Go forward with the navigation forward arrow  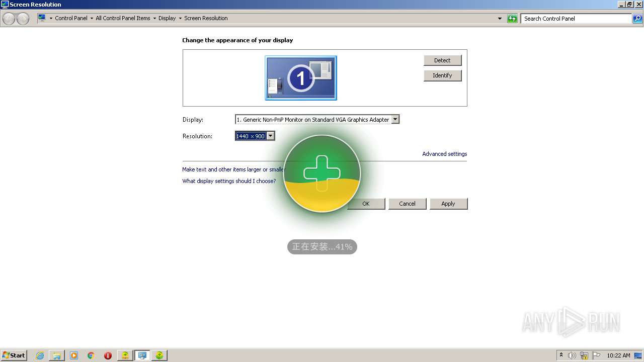point(23,19)
